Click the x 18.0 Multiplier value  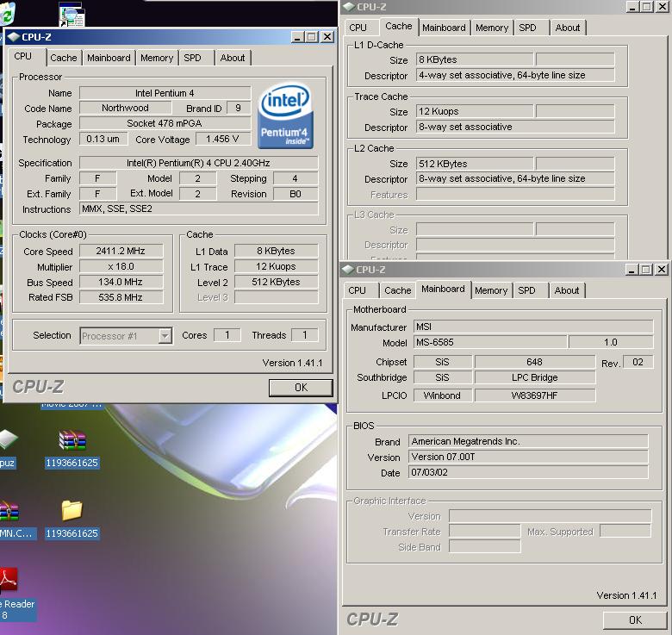coord(121,266)
